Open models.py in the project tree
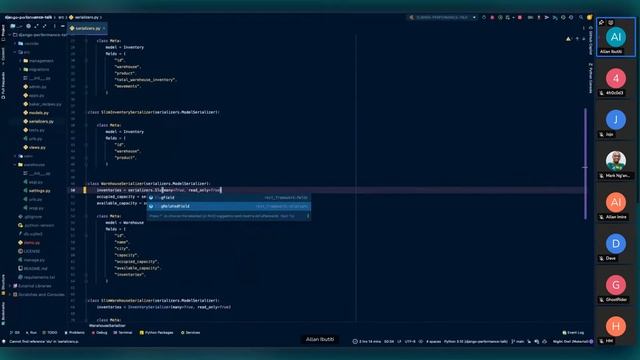The height and width of the screenshot is (360, 640). pos(38,113)
